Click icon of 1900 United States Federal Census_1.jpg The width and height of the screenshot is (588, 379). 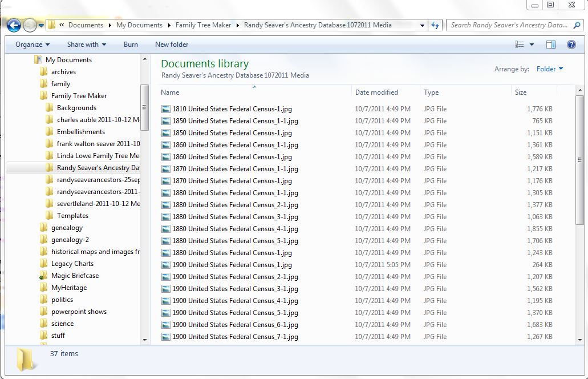point(165,265)
